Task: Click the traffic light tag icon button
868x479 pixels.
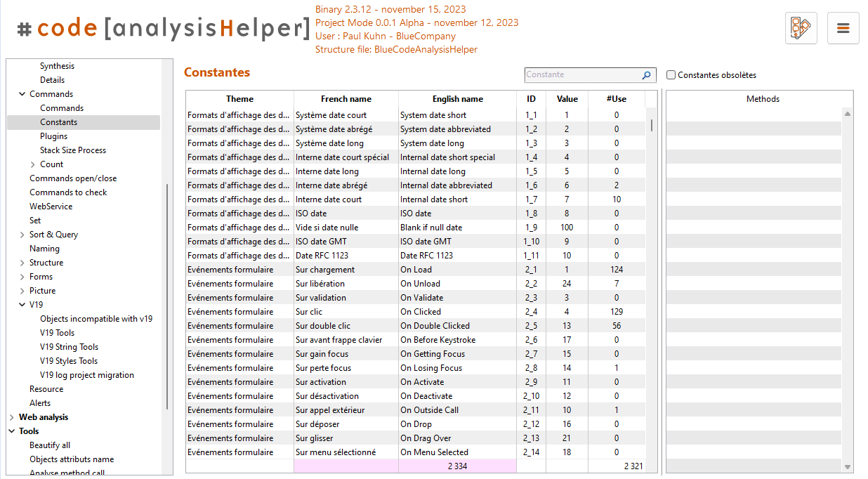Action: click(801, 28)
